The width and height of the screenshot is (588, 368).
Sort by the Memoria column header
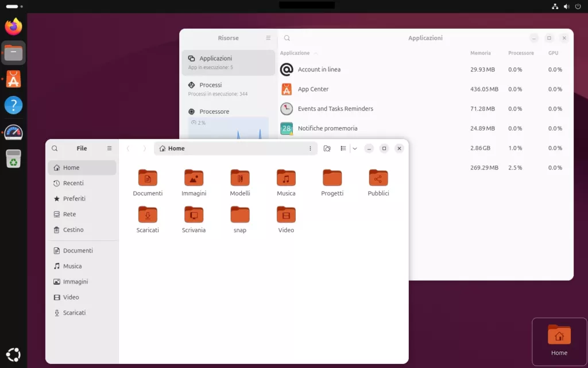pos(481,53)
